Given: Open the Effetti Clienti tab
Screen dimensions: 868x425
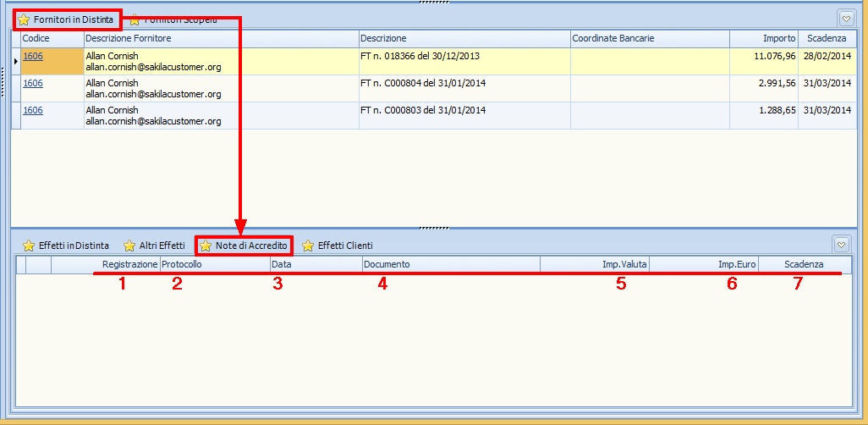Looking at the screenshot, I should coord(344,246).
